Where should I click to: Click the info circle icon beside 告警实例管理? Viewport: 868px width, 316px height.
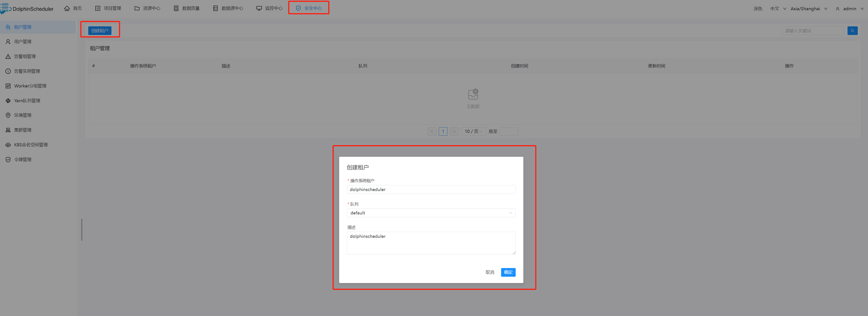8,71
